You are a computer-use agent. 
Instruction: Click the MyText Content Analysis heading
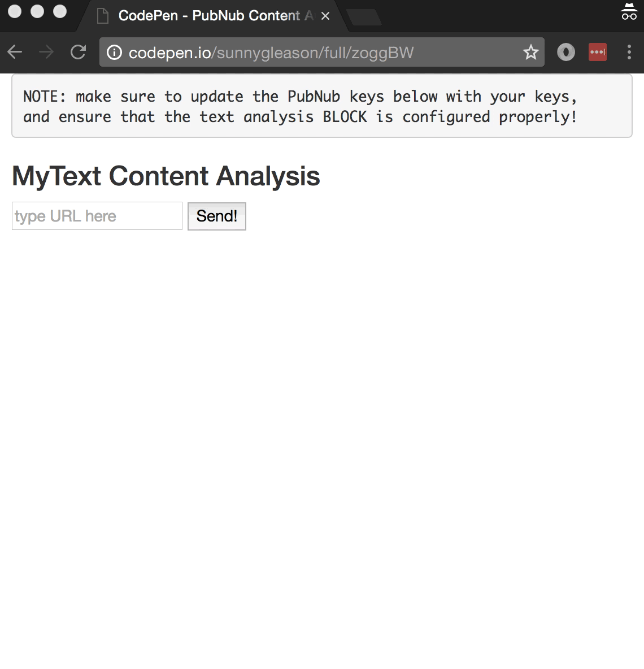(x=166, y=176)
